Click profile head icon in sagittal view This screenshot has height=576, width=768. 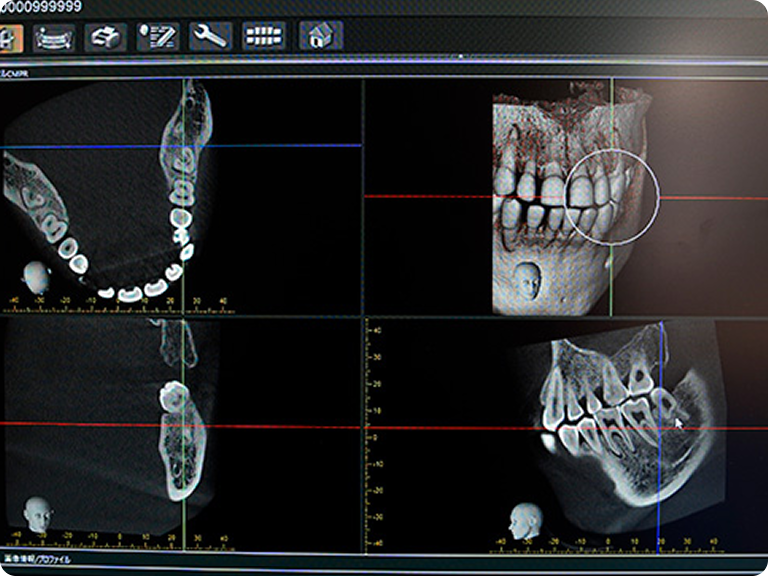point(525,522)
